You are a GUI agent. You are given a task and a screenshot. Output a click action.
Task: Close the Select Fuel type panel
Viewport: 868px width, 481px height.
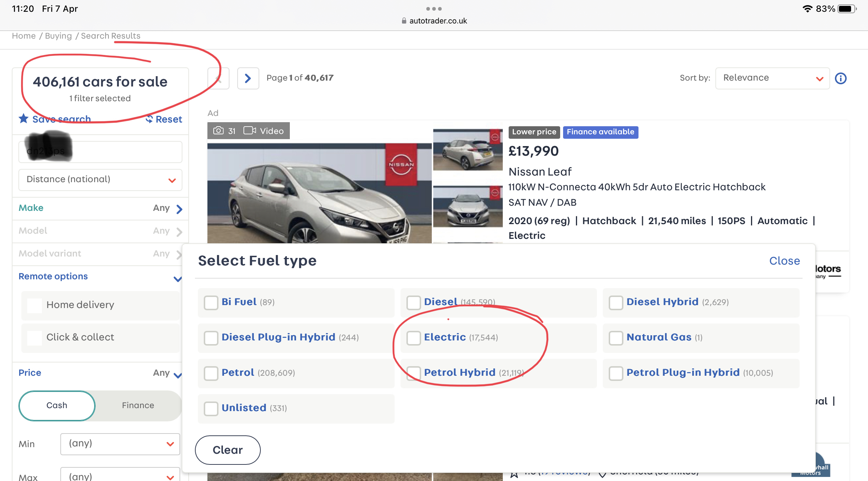pyautogui.click(x=785, y=261)
